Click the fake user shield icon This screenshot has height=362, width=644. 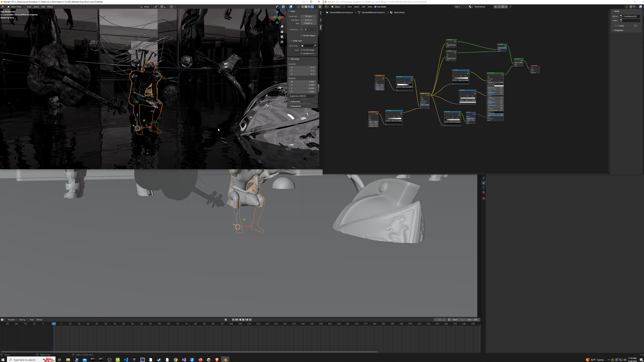(x=499, y=7)
